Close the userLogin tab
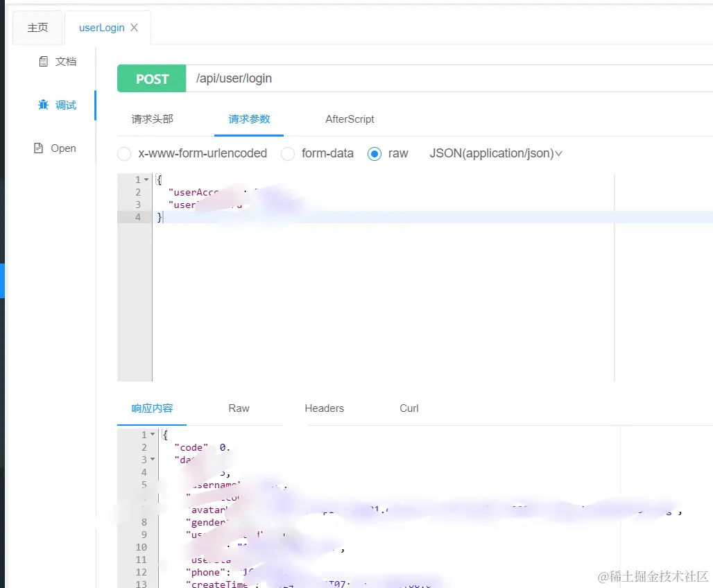 [134, 28]
